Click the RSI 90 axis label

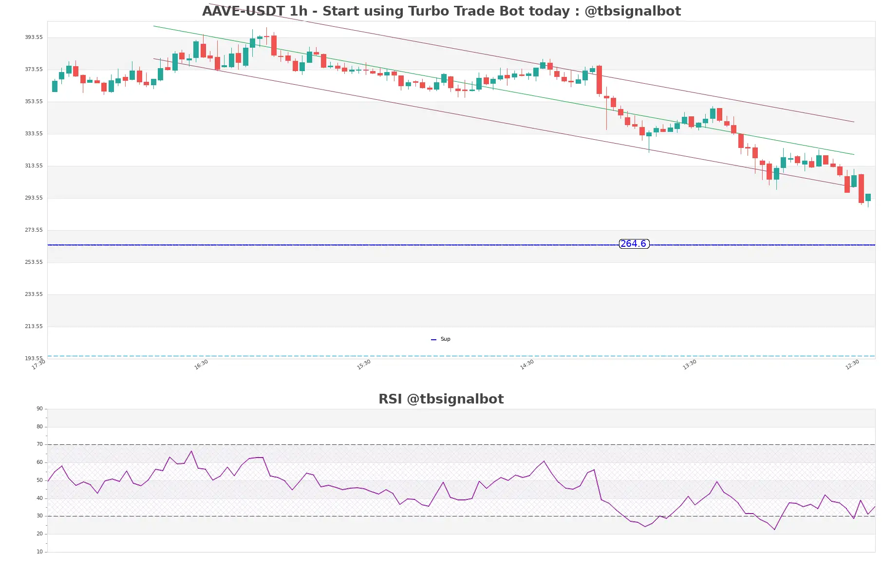tap(39, 409)
